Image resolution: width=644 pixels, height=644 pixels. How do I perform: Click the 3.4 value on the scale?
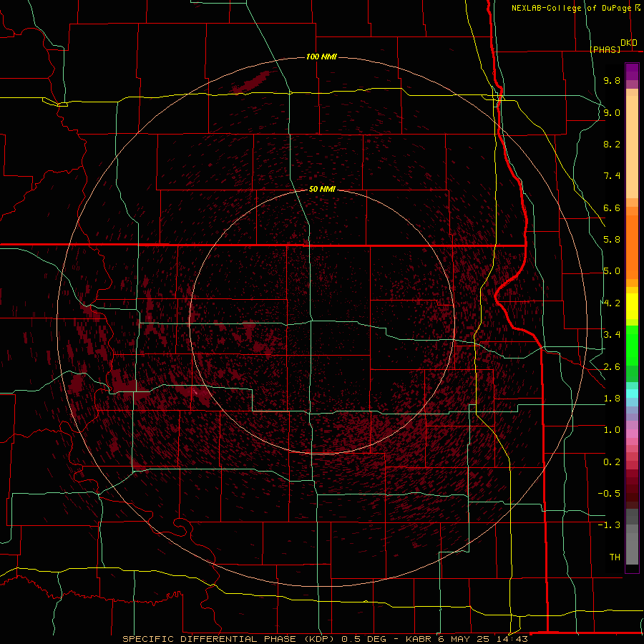[x=612, y=335]
